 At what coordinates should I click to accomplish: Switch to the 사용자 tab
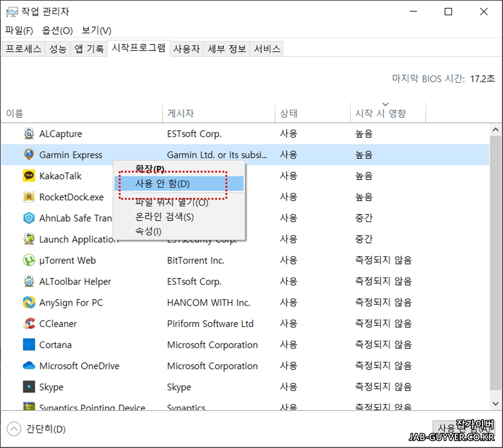tap(187, 49)
